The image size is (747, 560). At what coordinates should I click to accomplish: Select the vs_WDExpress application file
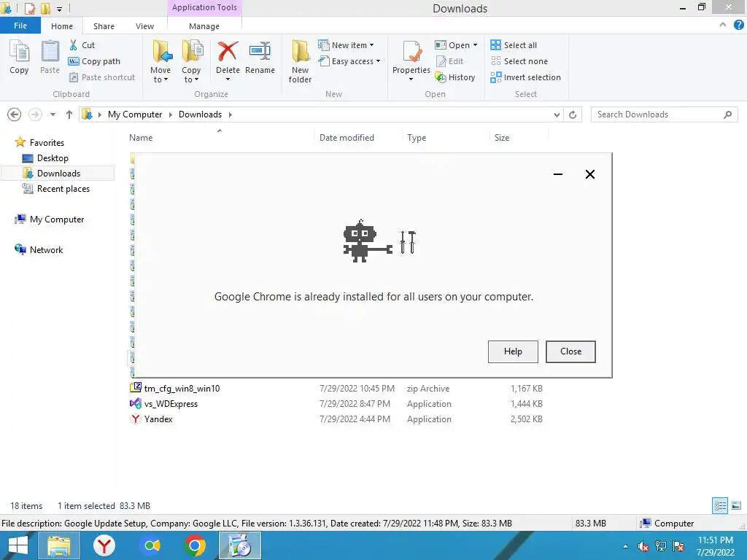coord(171,404)
